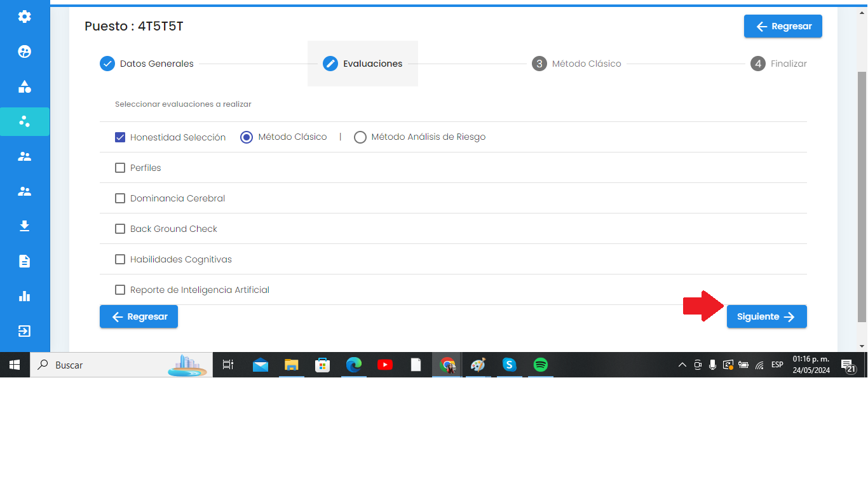Open the document icon in sidebar

25,261
